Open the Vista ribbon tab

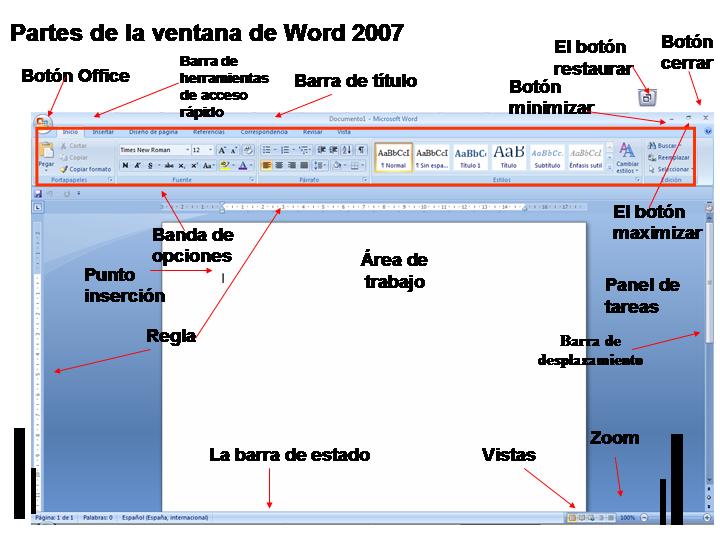pos(344,132)
